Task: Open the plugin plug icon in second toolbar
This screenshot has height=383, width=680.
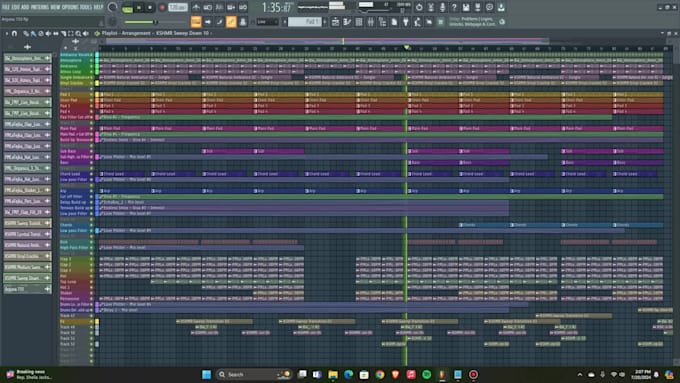Action: [405, 22]
